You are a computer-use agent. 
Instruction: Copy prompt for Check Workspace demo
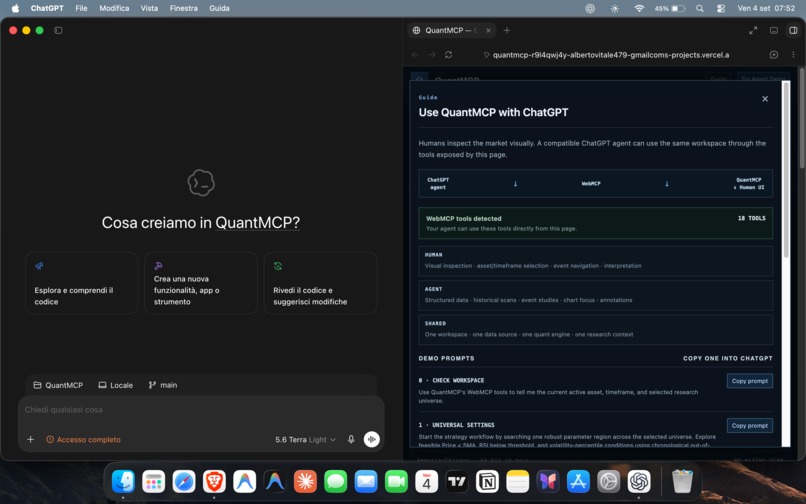(x=749, y=381)
